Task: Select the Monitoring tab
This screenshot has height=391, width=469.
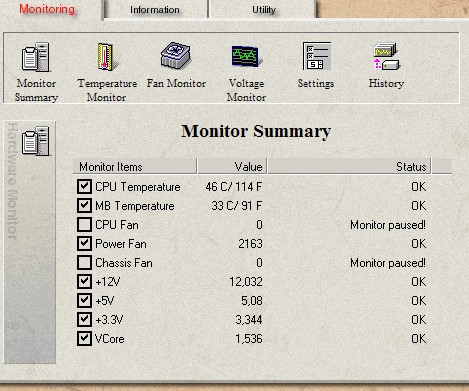Action: pyautogui.click(x=47, y=9)
